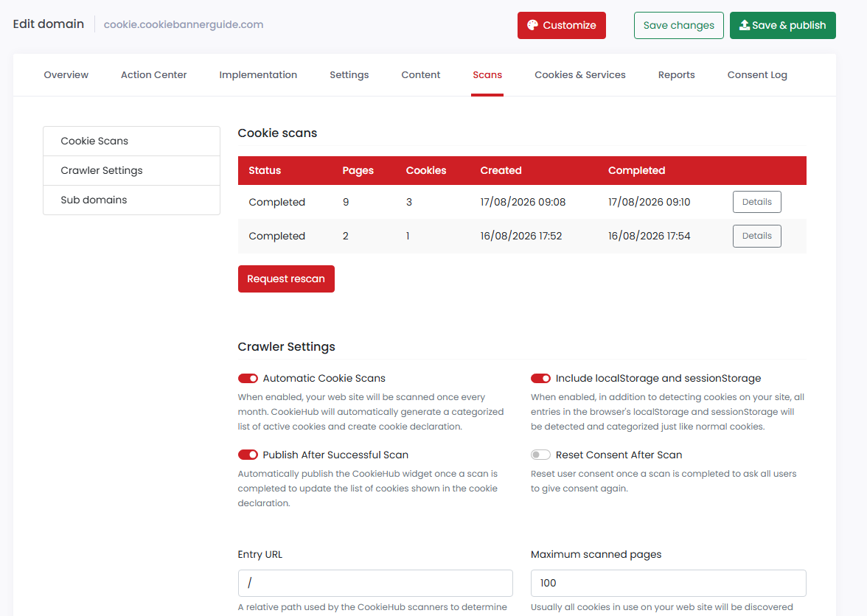867x616 pixels.
Task: Click the Pages column header
Action: [358, 171]
